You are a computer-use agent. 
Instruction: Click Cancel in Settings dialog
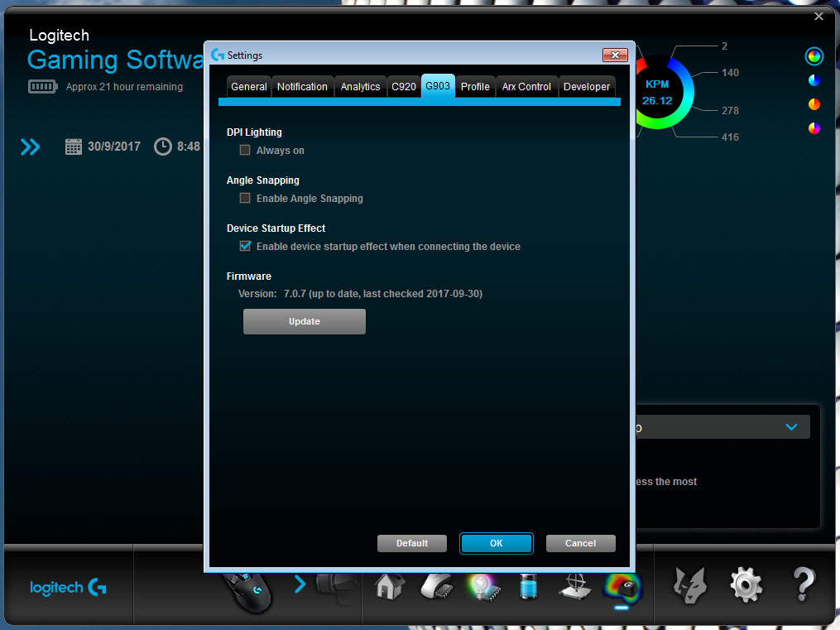pyautogui.click(x=580, y=543)
